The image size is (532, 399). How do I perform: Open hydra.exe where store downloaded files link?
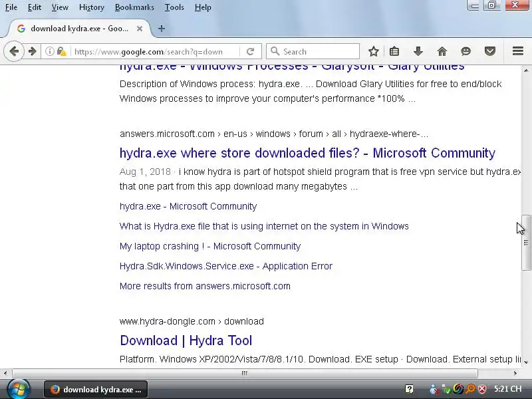[x=307, y=153]
